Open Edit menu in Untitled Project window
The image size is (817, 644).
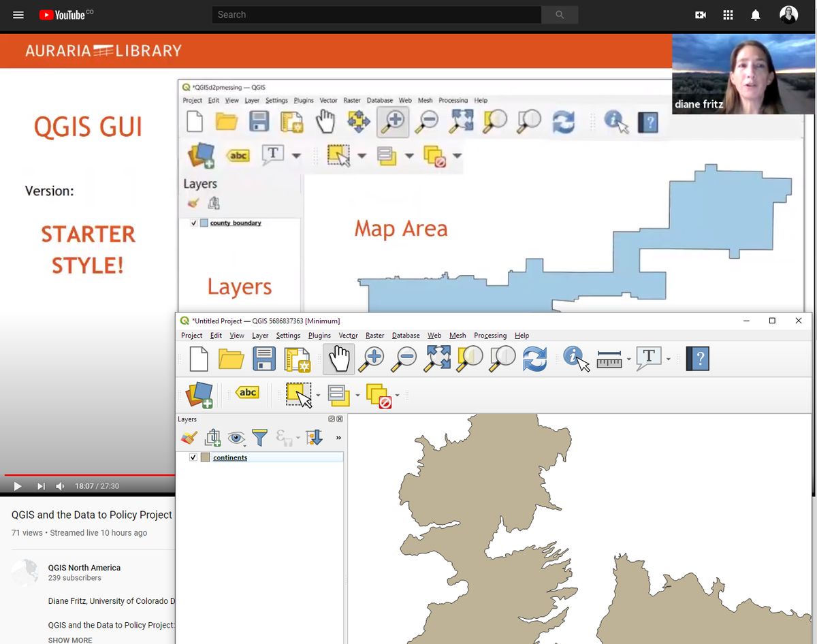[x=216, y=336]
